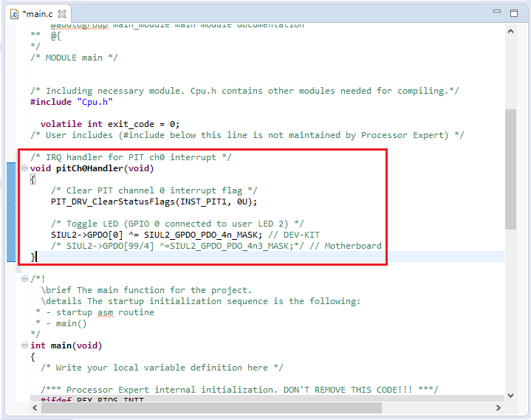The image size is (531, 420).
Task: Click the PIT_DRV_ClearStatusFlags call
Action: click(154, 202)
